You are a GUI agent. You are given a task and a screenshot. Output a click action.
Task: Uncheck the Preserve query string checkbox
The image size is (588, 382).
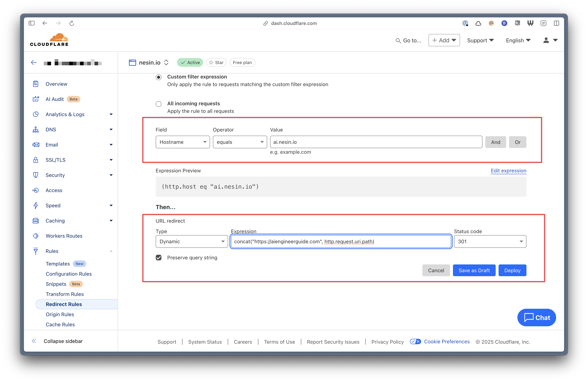point(159,258)
